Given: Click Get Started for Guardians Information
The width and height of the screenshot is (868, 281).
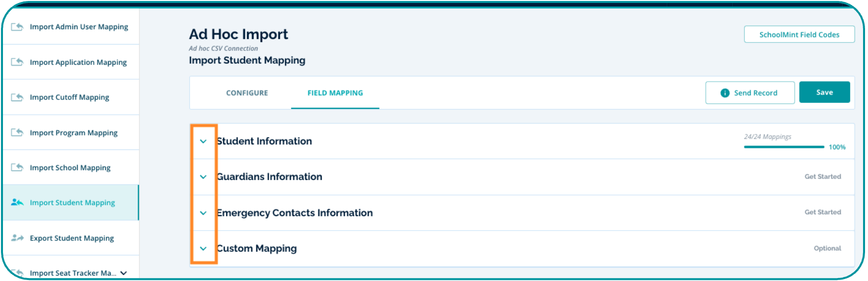Looking at the screenshot, I should point(822,177).
